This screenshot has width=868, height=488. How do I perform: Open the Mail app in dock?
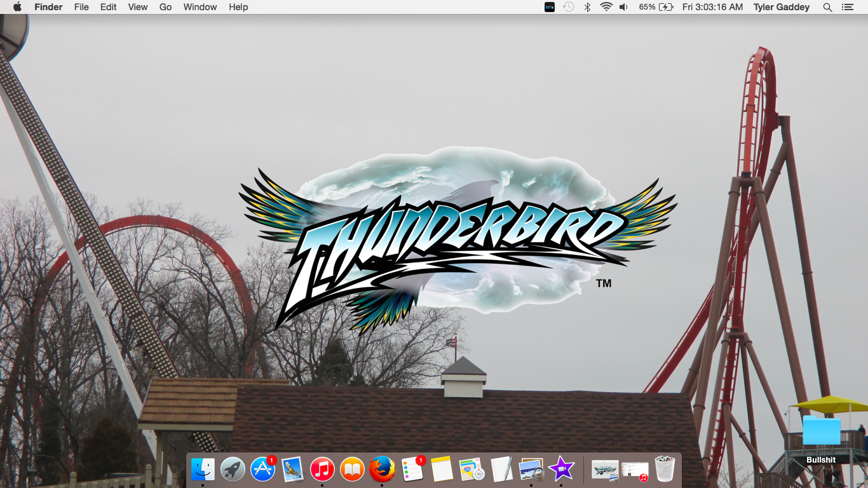click(292, 470)
